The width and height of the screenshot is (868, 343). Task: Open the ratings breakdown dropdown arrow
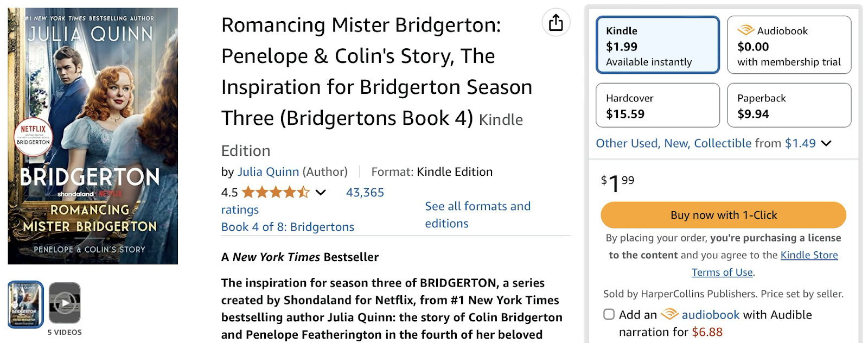[321, 192]
